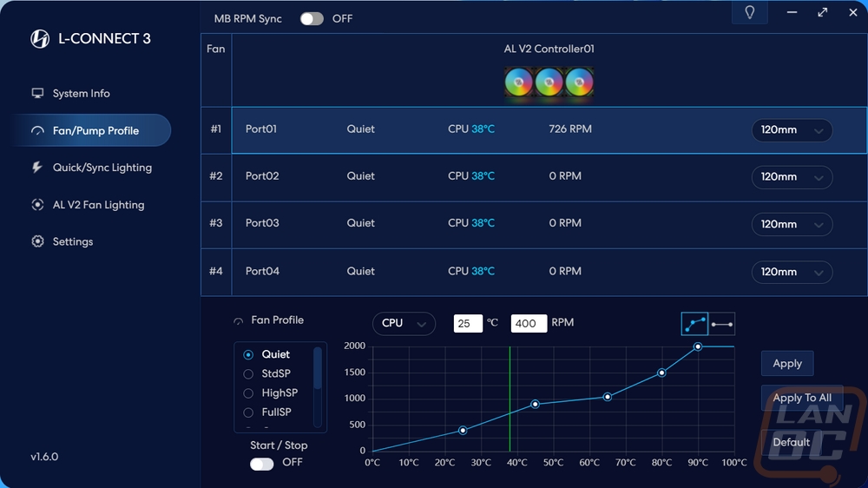
Task: Click the L-CONNECT 3 logo icon
Action: click(40, 39)
